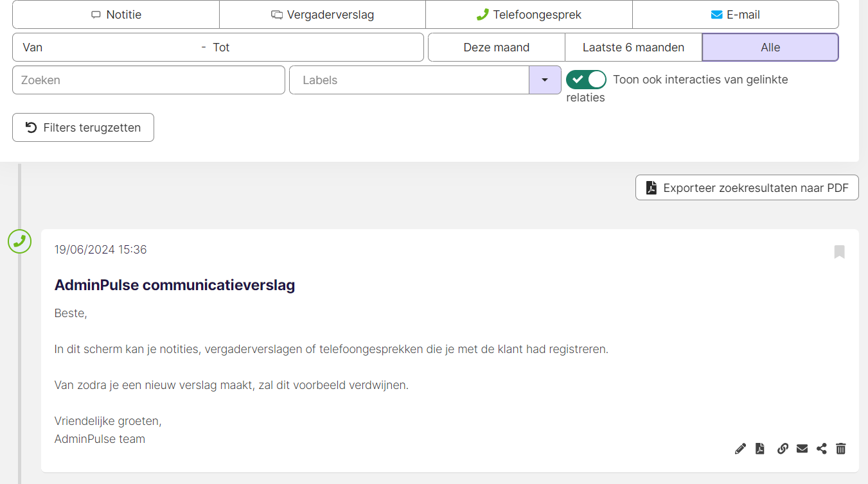Click the text 'AdminPulse team'
Screen dimensions: 868x484
tap(100, 439)
